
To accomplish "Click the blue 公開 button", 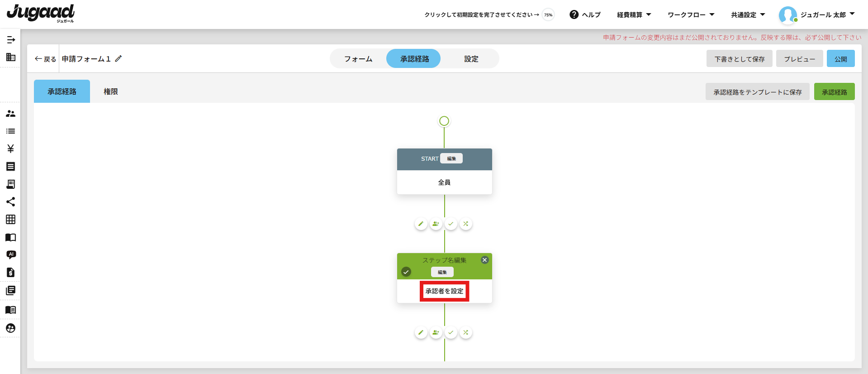I will (x=840, y=59).
